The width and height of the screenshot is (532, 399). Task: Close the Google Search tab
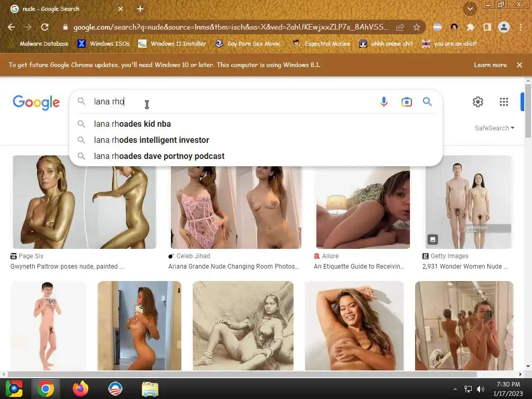click(121, 9)
